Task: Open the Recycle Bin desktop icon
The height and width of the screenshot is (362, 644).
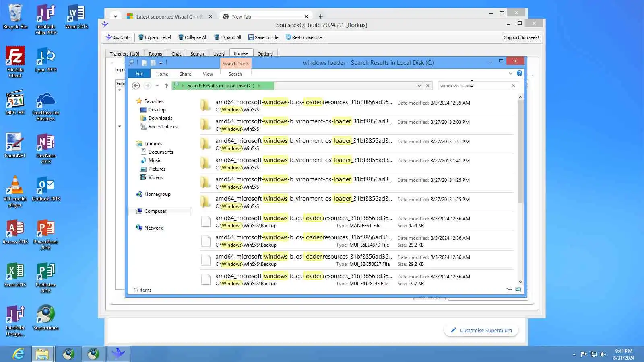Action: click(15, 17)
